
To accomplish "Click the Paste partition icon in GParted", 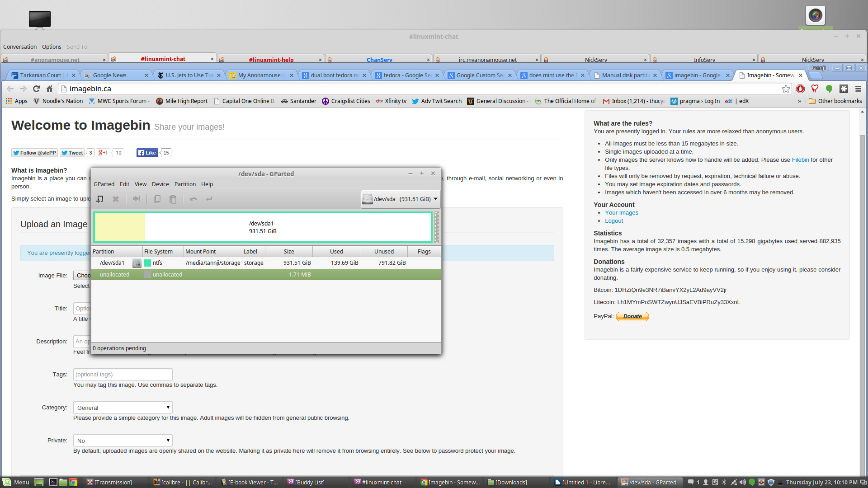I will [173, 199].
